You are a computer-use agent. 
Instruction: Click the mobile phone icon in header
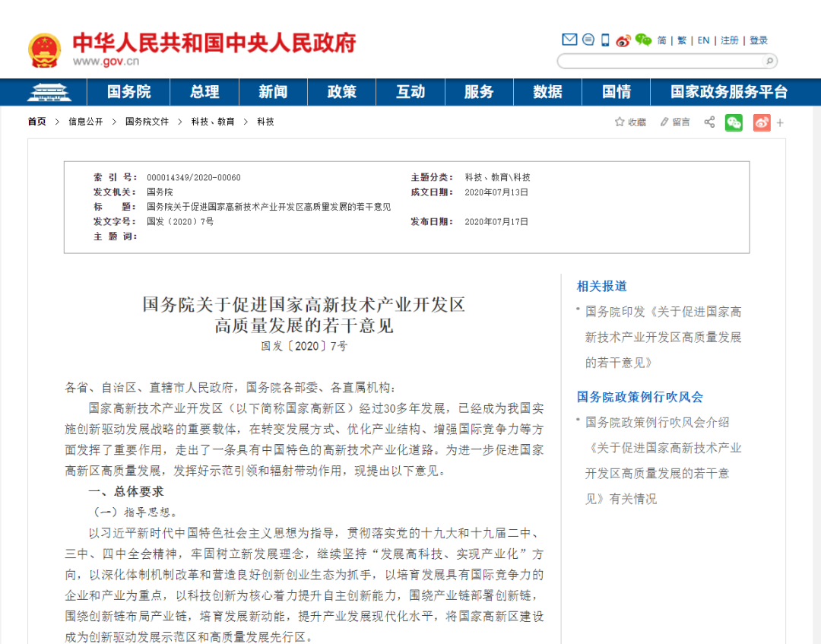coord(605,40)
